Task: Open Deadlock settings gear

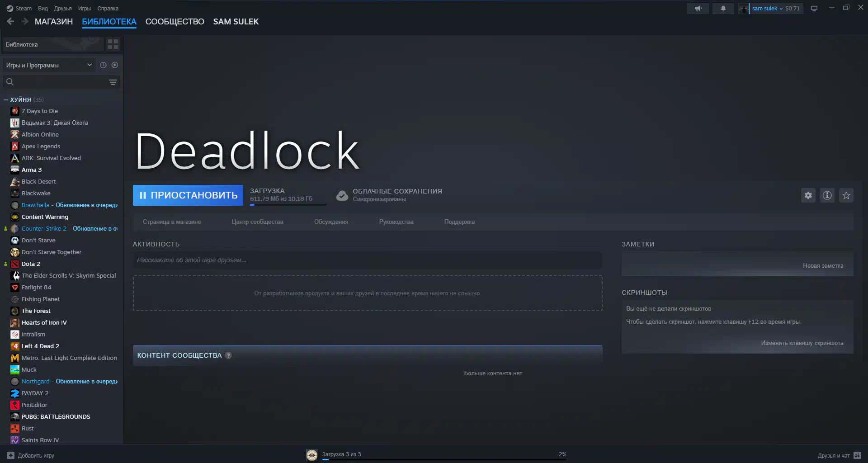Action: (808, 195)
